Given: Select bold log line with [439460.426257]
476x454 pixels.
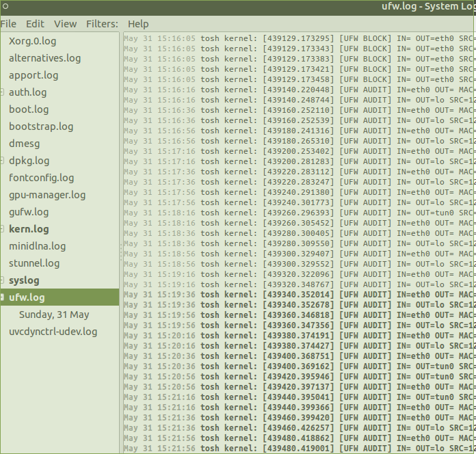Looking at the screenshot, I should coord(300,428).
